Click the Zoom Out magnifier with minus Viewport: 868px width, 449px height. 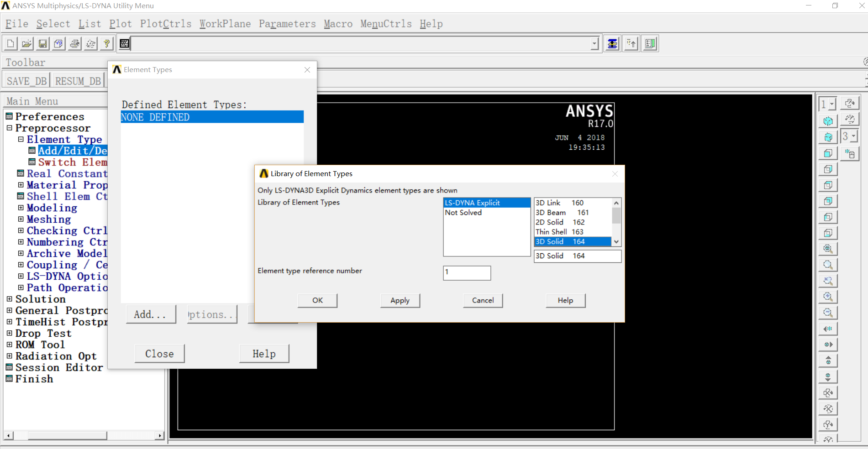point(828,313)
